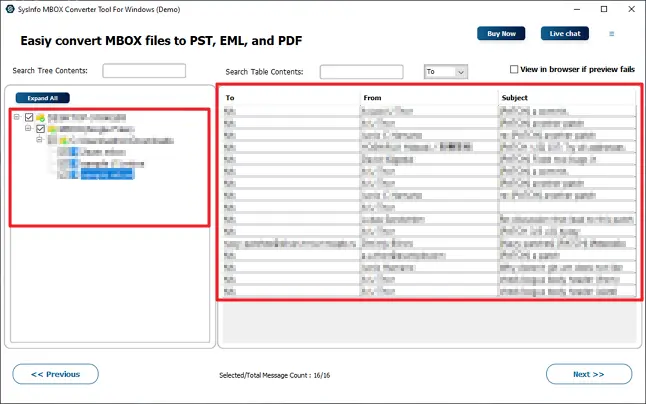Viewport: 646px width, 404px height.
Task: Focus the Search Table Contents field
Action: (x=361, y=72)
